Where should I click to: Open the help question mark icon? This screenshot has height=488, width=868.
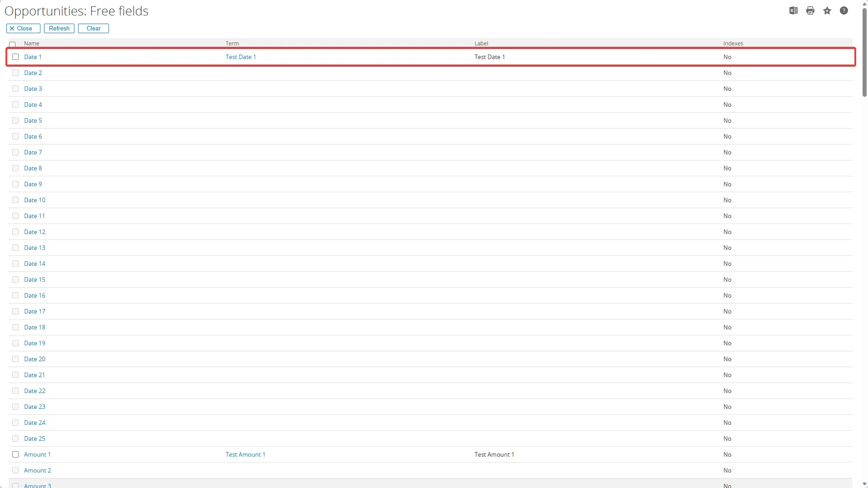click(x=843, y=11)
